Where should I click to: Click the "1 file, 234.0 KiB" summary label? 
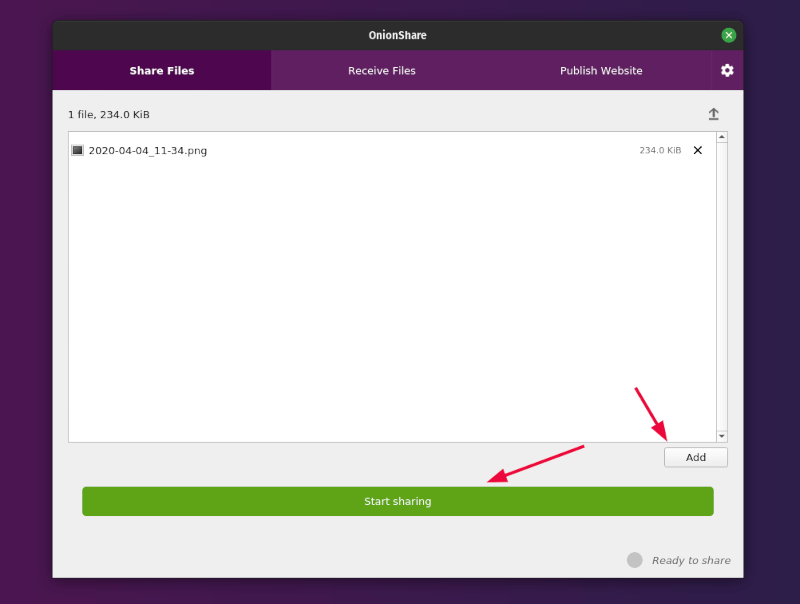pos(109,114)
